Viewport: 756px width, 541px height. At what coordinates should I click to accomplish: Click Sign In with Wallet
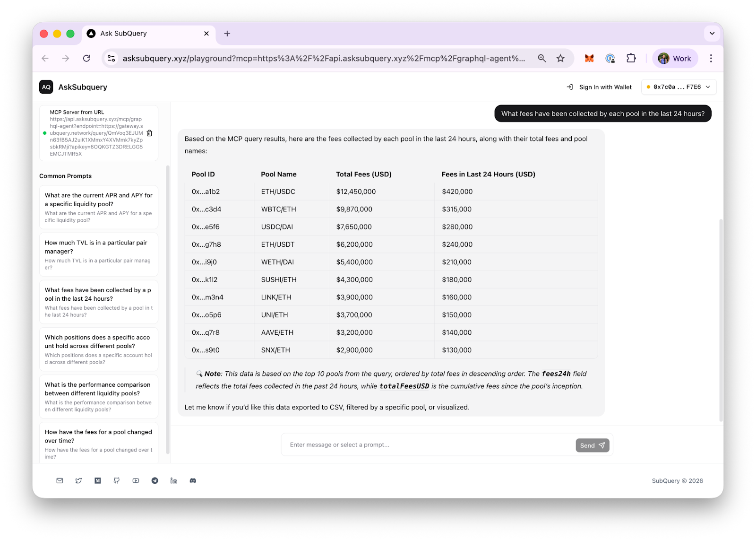coord(599,87)
